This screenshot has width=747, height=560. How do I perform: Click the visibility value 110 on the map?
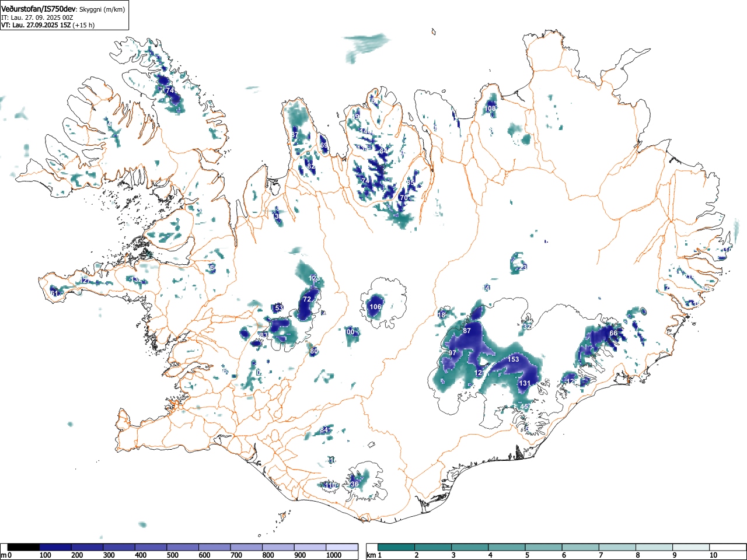tap(331, 485)
